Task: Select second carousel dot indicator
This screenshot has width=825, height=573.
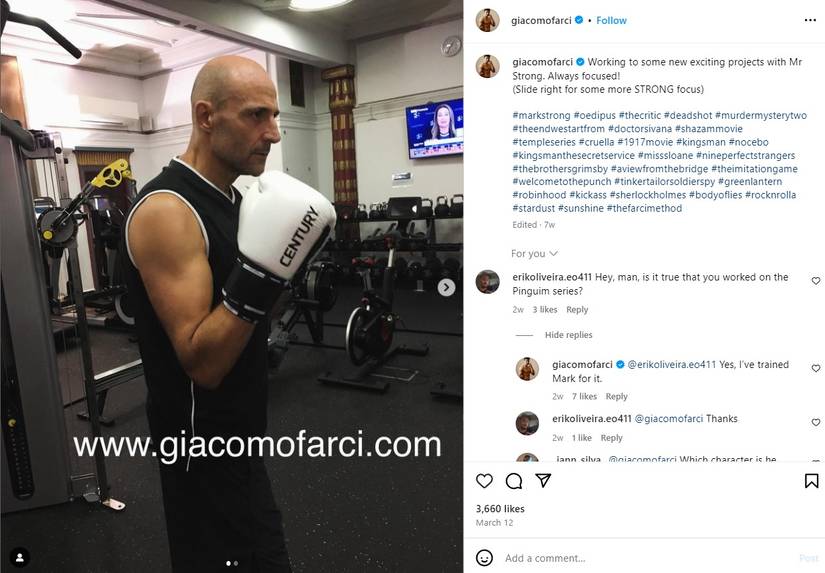Action: [236, 563]
